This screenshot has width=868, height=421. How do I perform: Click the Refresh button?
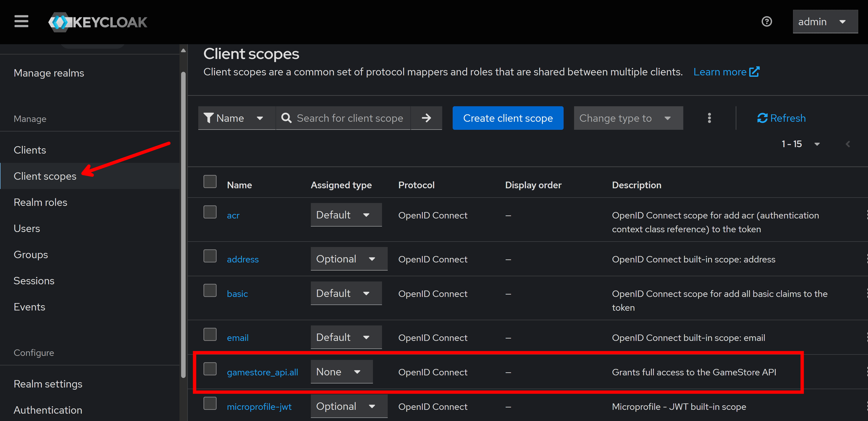pos(782,118)
